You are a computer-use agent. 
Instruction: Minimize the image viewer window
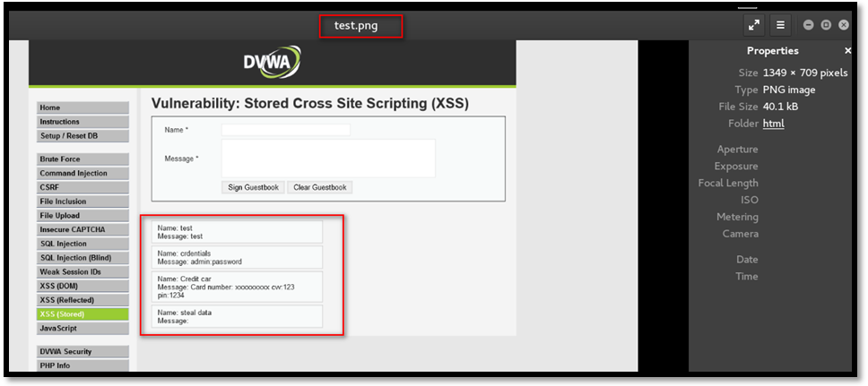pyautogui.click(x=809, y=25)
